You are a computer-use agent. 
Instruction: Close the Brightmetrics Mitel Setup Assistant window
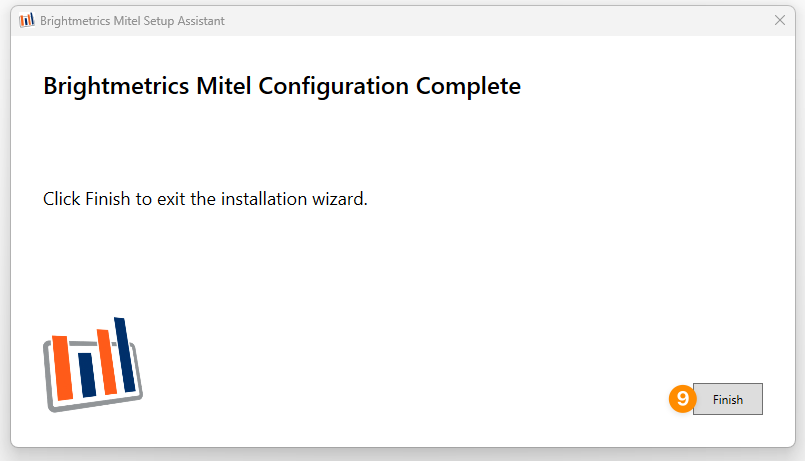tap(780, 20)
